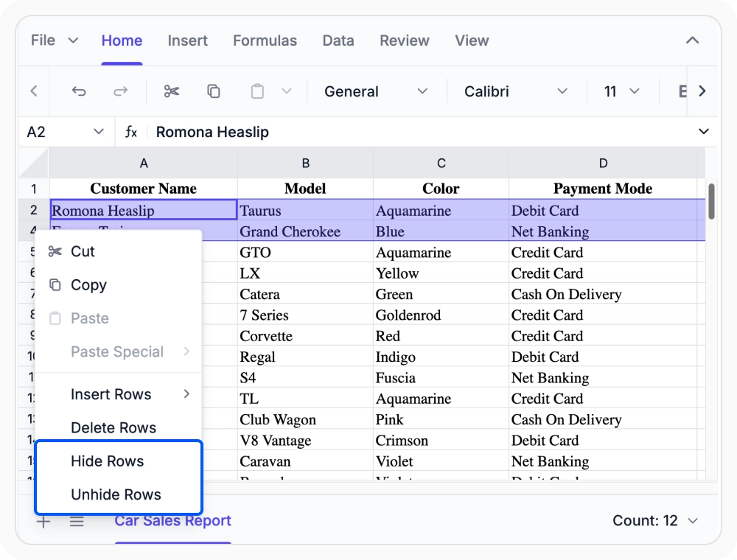This screenshot has width=737, height=560.
Task: Select the Taurus cell
Action: 306,210
